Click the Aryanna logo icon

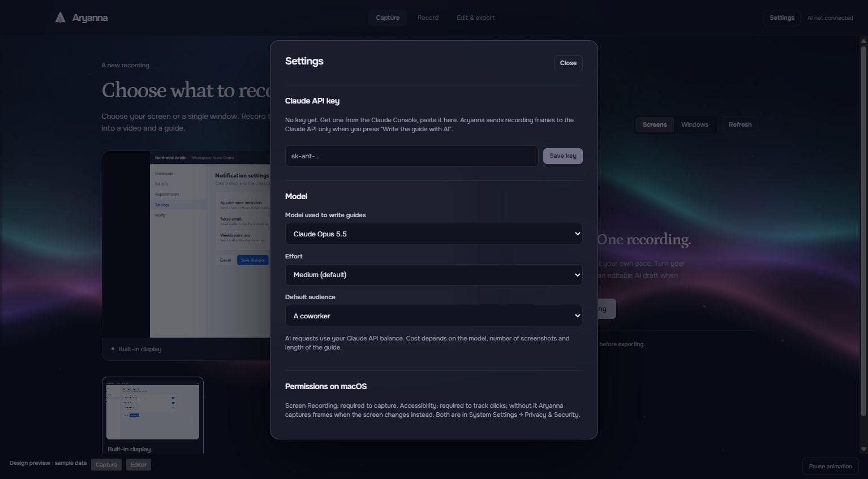pos(60,18)
